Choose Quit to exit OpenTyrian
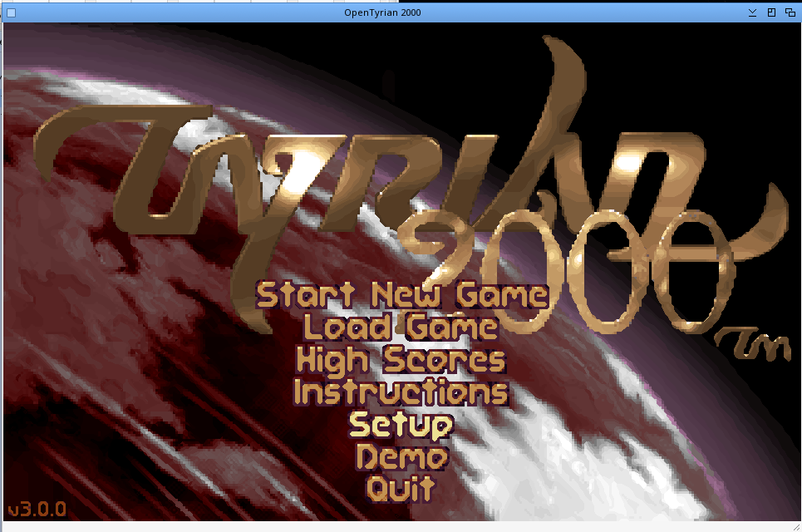Screen dimensions: 802x532 [x=401, y=488]
